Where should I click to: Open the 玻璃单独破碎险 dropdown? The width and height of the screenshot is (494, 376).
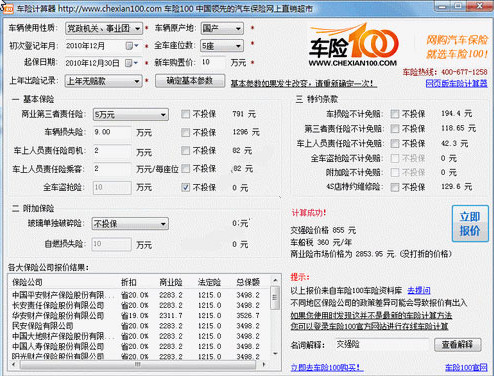click(130, 224)
